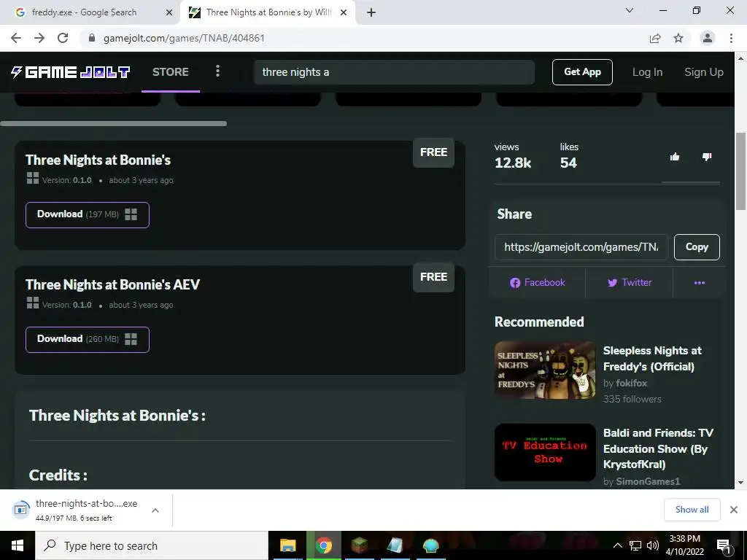Click the Windows taskbar search box
Screen dimensions: 747x560
click(152, 545)
